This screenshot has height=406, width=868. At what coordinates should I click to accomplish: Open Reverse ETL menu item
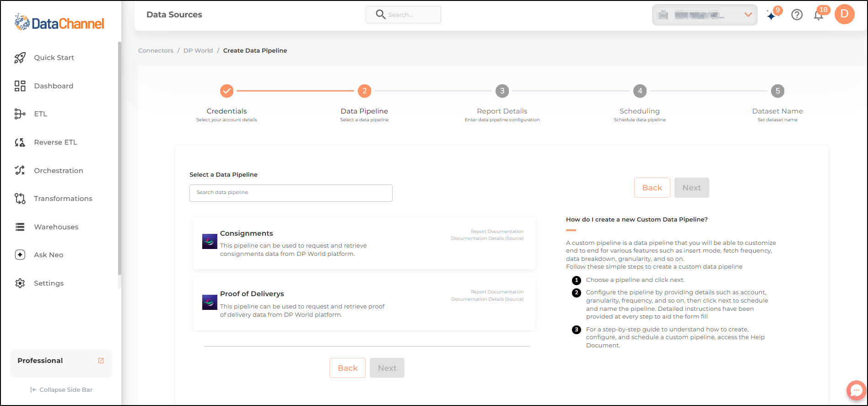click(55, 142)
